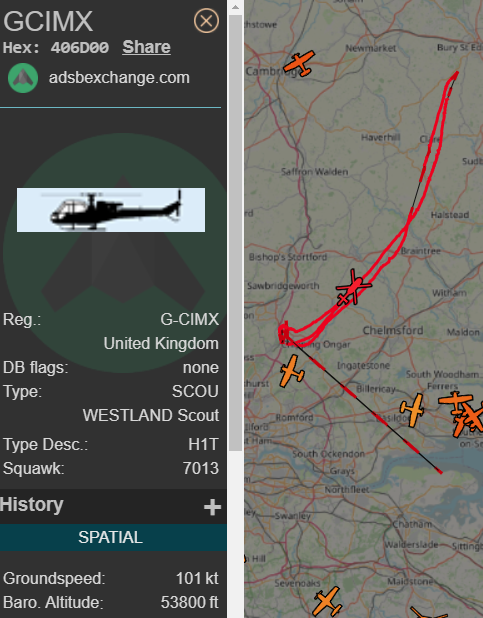Close the GCIMX aircraft info panel

(206, 20)
